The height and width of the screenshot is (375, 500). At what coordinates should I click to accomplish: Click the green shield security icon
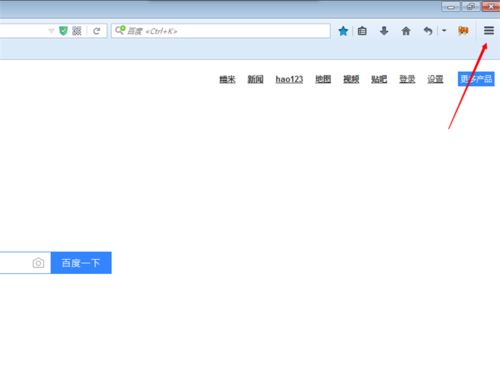(63, 31)
